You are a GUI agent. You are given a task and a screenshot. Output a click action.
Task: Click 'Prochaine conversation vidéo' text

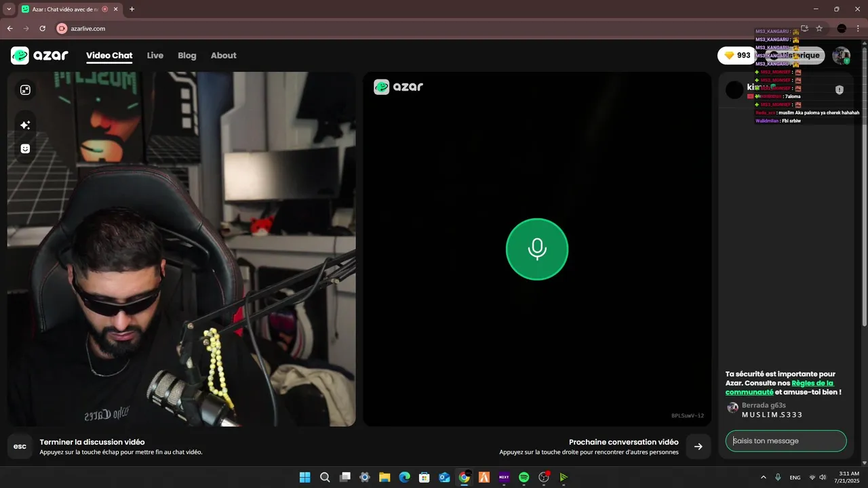click(x=624, y=442)
